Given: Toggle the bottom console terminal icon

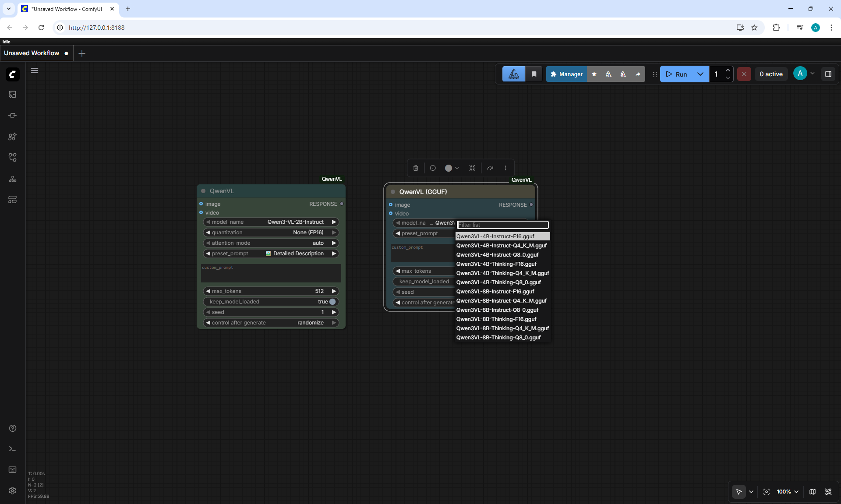Looking at the screenshot, I should (x=12, y=449).
